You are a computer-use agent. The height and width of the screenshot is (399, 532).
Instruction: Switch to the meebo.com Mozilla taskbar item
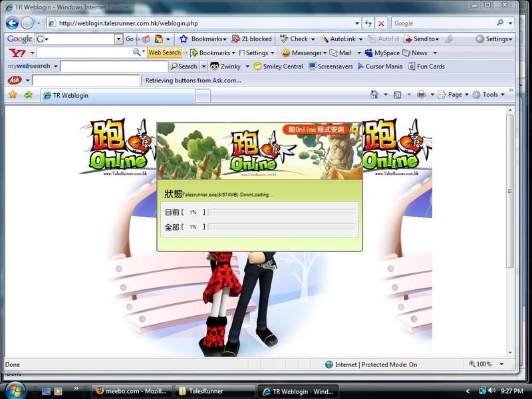tap(131, 391)
